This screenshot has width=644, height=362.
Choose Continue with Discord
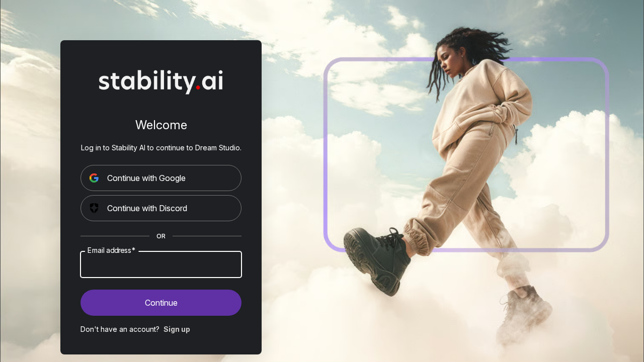pyautogui.click(x=161, y=208)
